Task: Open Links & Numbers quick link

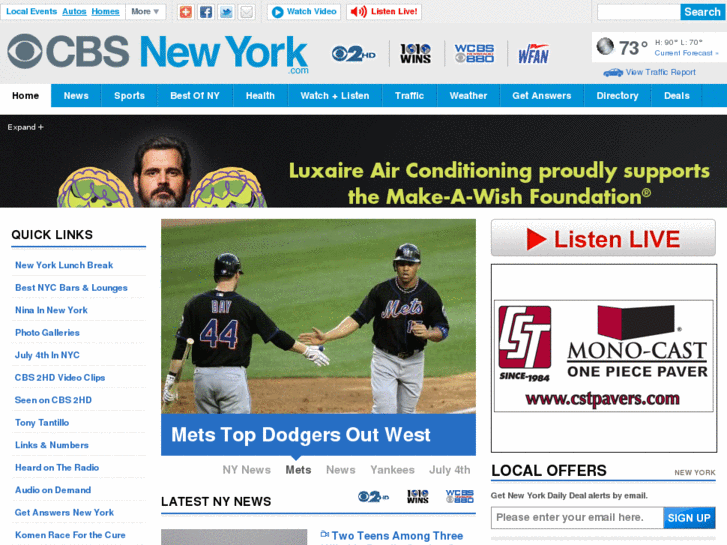Action: (x=51, y=445)
